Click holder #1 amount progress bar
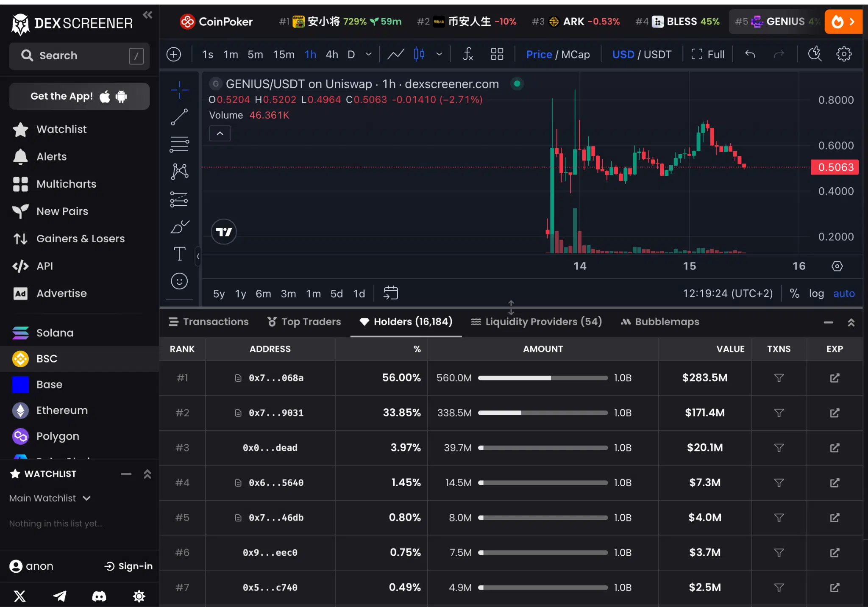Image resolution: width=868 pixels, height=607 pixels. pos(542,378)
